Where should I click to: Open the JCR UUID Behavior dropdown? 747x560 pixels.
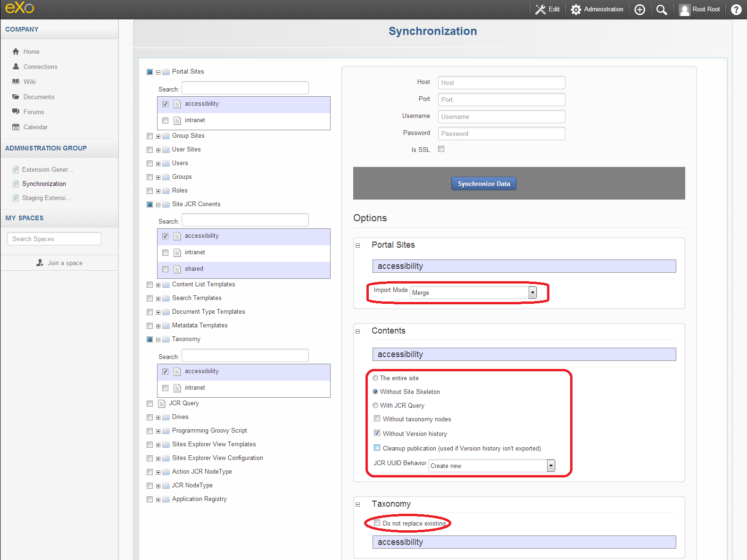pos(492,466)
